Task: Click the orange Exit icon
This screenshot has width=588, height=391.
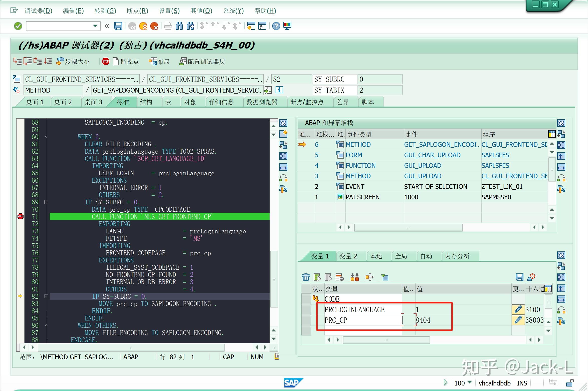Action: (143, 26)
